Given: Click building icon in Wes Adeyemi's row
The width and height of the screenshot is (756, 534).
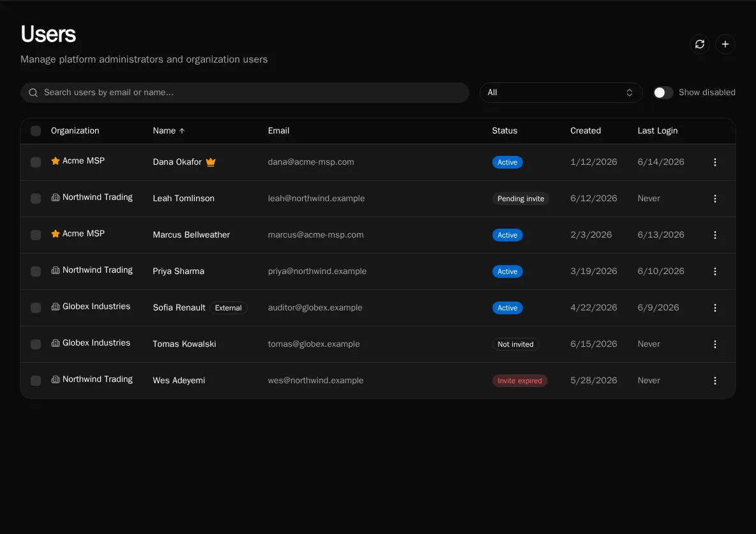Looking at the screenshot, I should pos(56,379).
